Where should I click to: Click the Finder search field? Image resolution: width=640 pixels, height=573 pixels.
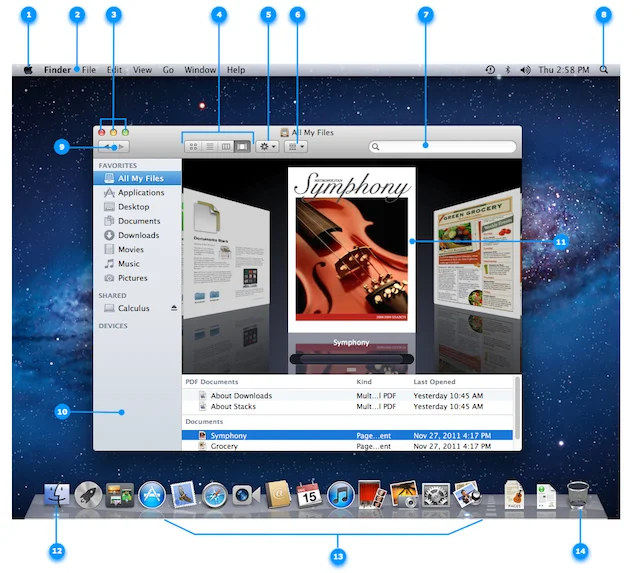pyautogui.click(x=443, y=147)
